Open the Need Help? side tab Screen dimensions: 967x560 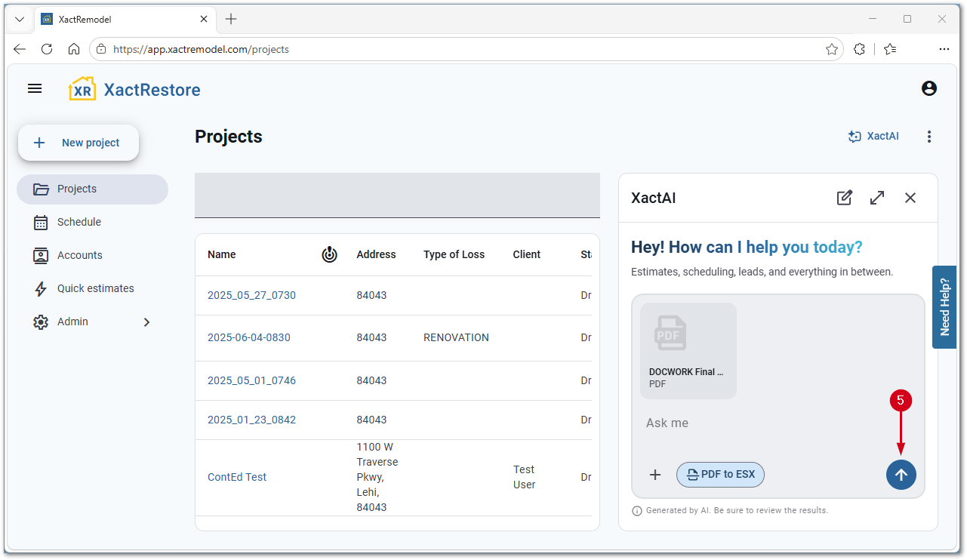(944, 306)
